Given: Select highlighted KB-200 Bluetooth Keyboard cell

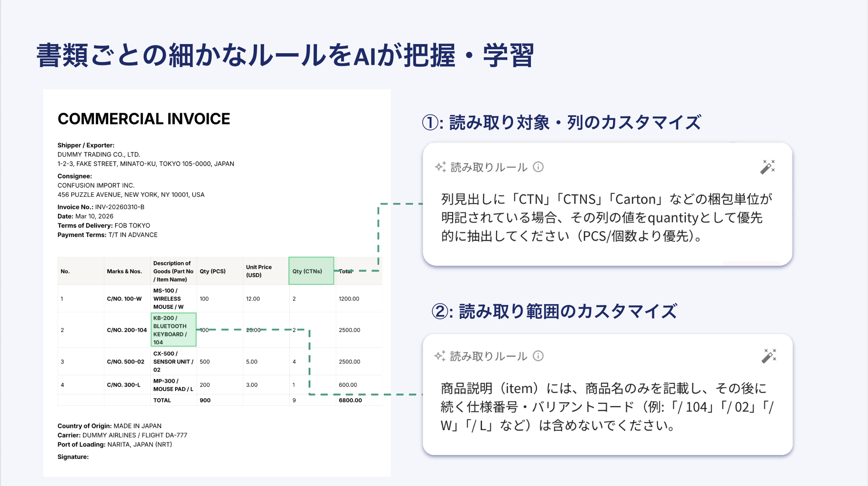Looking at the screenshot, I should (x=173, y=330).
